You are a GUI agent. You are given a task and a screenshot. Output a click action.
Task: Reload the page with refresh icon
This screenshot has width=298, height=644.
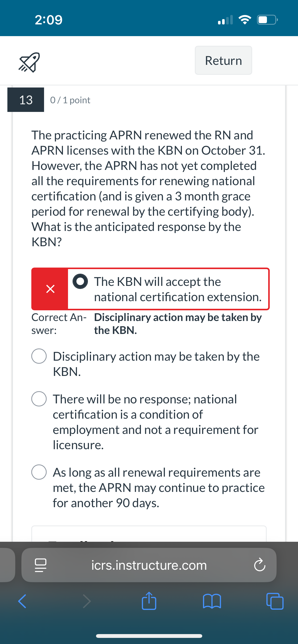coord(260,565)
